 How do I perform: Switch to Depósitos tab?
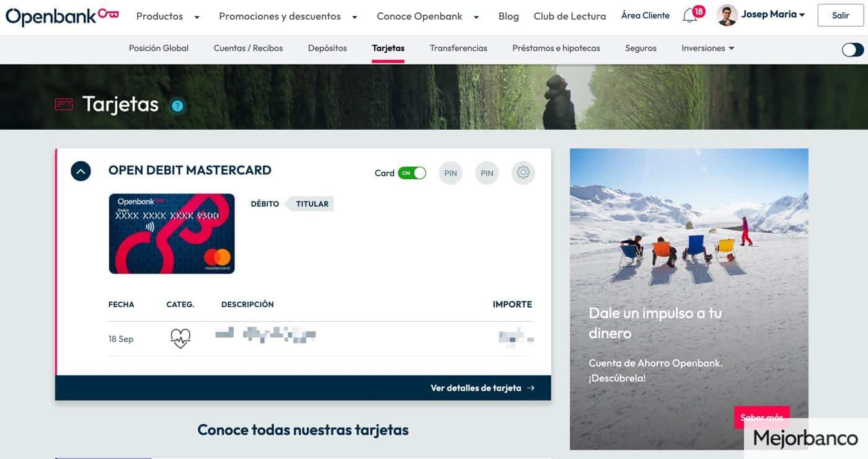(327, 48)
